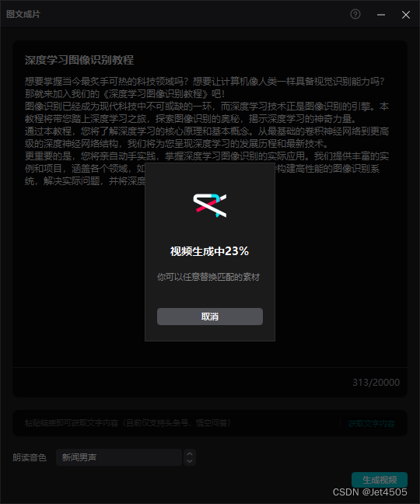Click the CSDN @Jet4505 watermark

370,492
